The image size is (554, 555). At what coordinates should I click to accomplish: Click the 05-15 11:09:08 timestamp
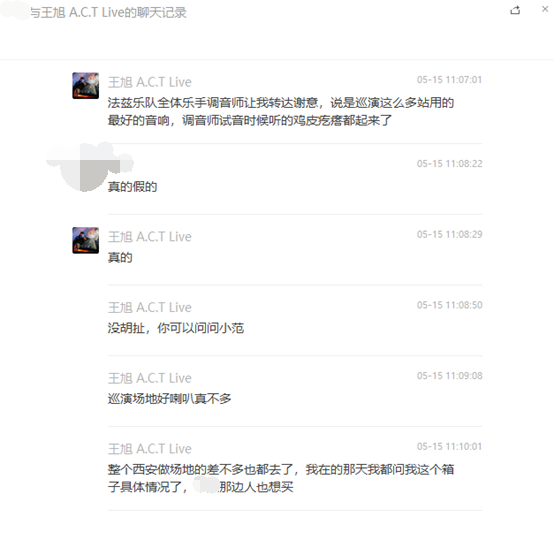pyautogui.click(x=449, y=376)
